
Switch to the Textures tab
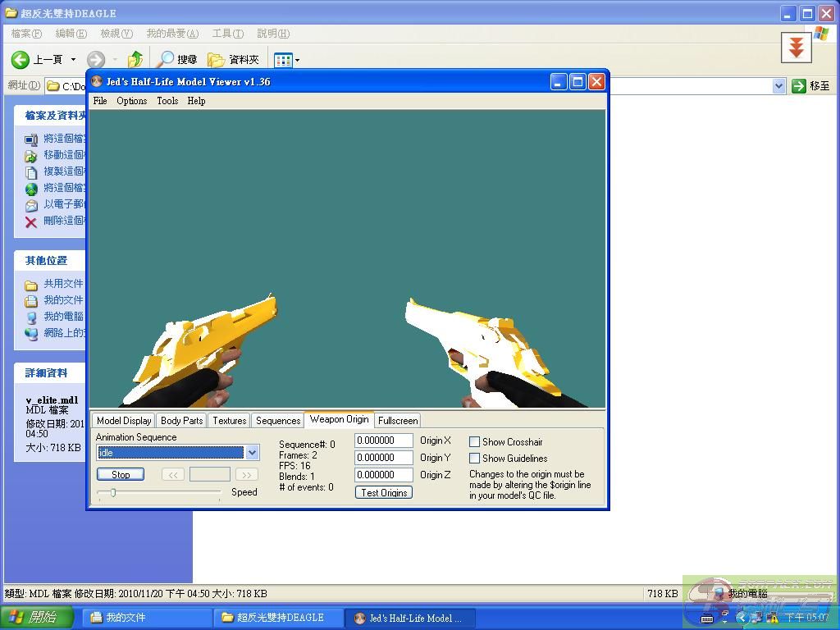230,421
